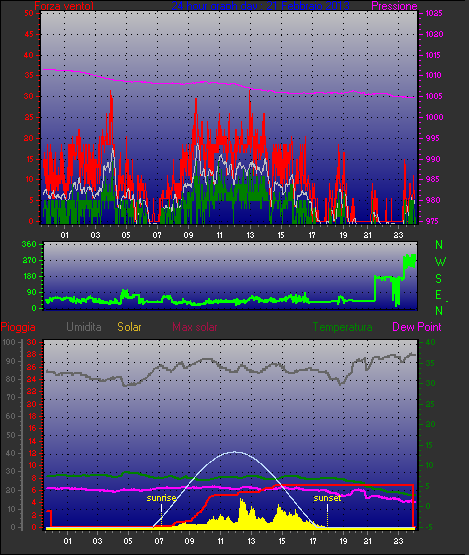Click the Solar legend label
The width and height of the screenshot is (469, 555).
pyautogui.click(x=130, y=327)
